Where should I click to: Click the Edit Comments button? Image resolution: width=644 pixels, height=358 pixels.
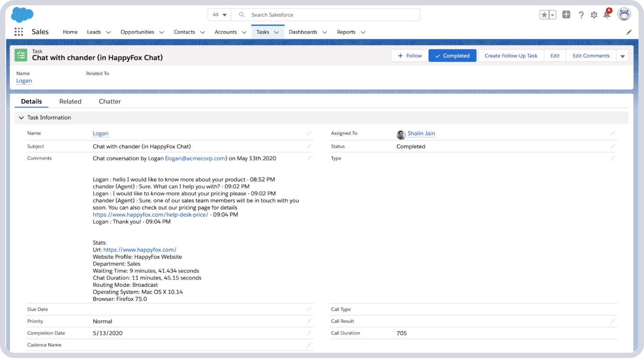tap(591, 56)
